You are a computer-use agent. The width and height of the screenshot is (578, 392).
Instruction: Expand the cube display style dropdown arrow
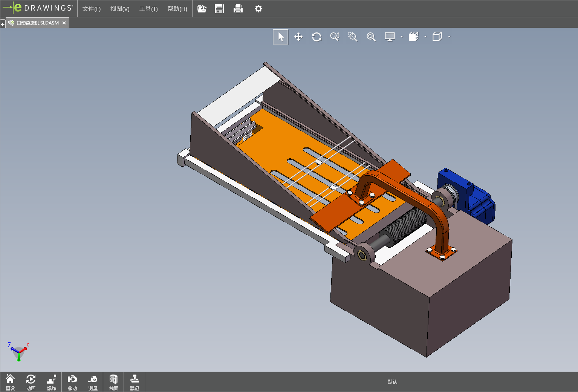click(x=449, y=37)
